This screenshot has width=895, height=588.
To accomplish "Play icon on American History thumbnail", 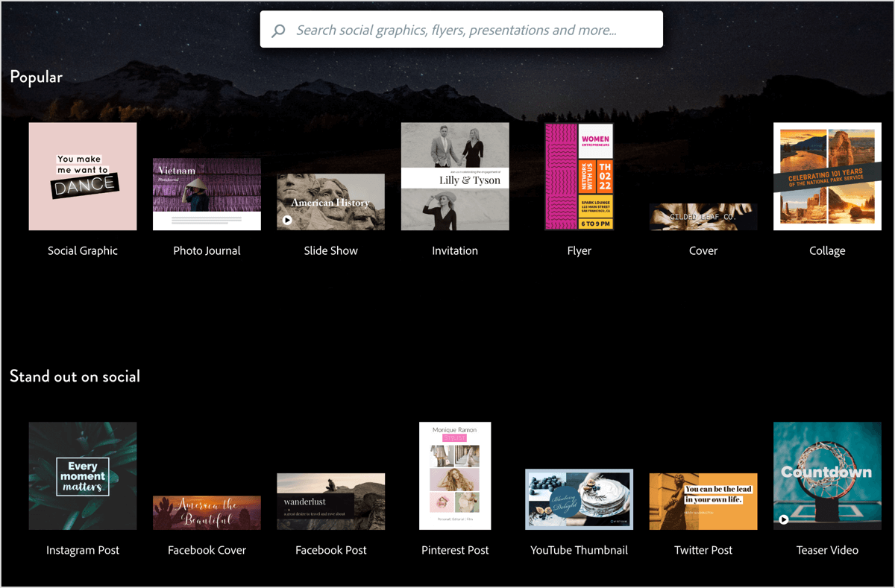I will coord(287,221).
